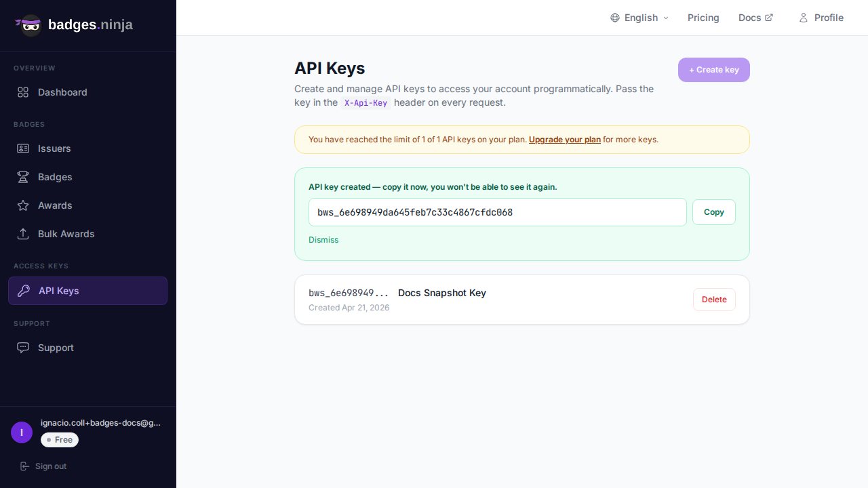Follow the Upgrade your plan link

pyautogui.click(x=564, y=140)
